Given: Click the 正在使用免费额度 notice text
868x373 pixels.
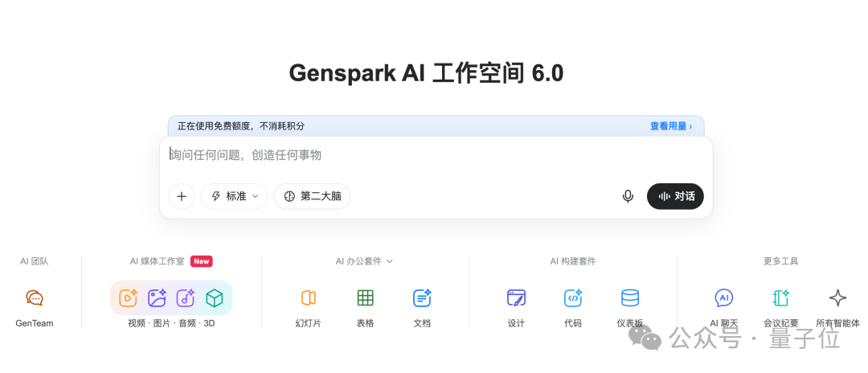Looking at the screenshot, I should [241, 126].
